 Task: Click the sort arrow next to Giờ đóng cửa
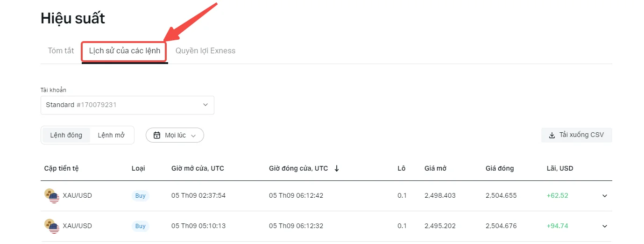(337, 168)
